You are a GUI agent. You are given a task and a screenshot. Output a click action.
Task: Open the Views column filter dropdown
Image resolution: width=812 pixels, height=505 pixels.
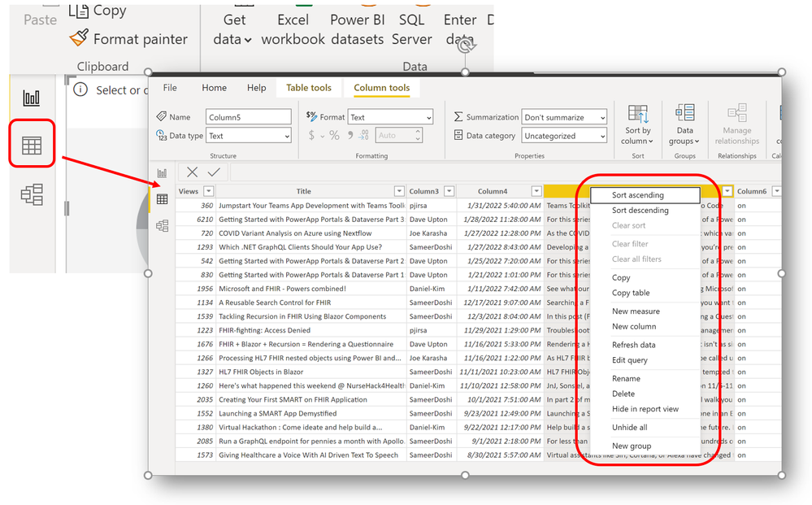click(x=209, y=191)
